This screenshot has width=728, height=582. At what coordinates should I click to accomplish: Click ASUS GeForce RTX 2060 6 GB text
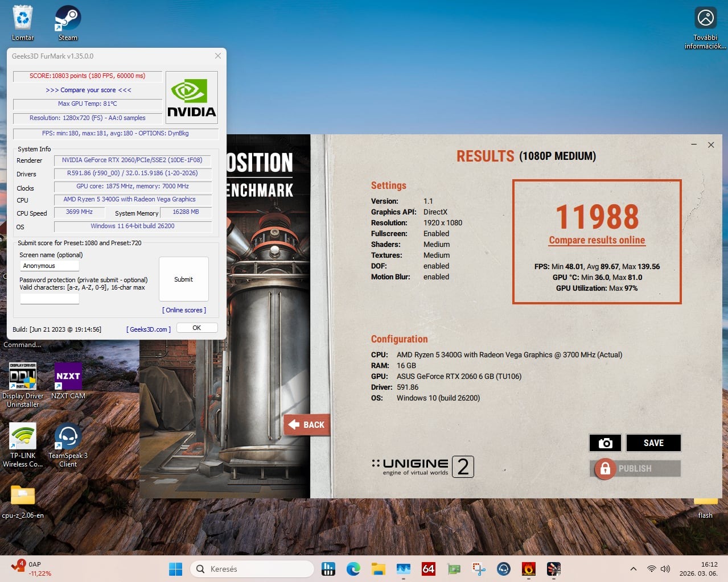(459, 376)
